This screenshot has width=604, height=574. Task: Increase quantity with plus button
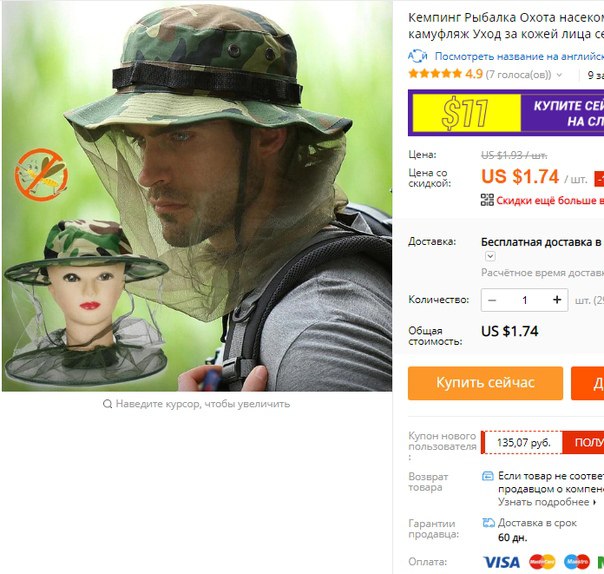557,300
